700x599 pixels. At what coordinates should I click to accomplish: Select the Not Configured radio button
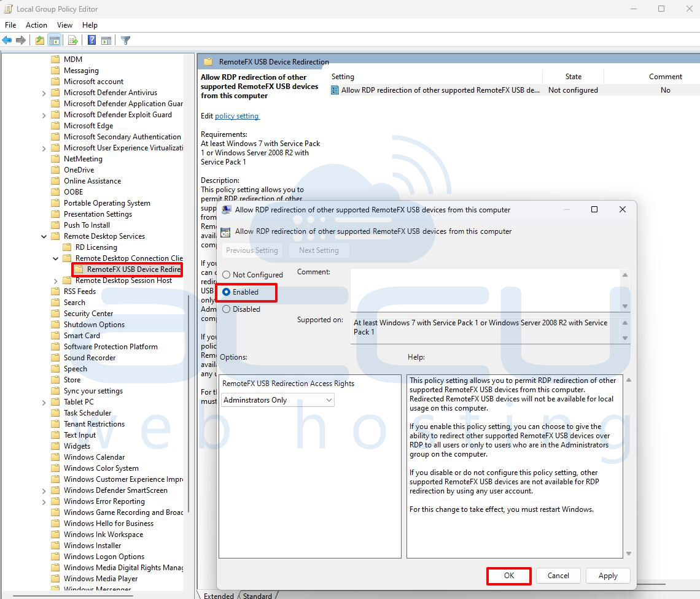(x=227, y=275)
